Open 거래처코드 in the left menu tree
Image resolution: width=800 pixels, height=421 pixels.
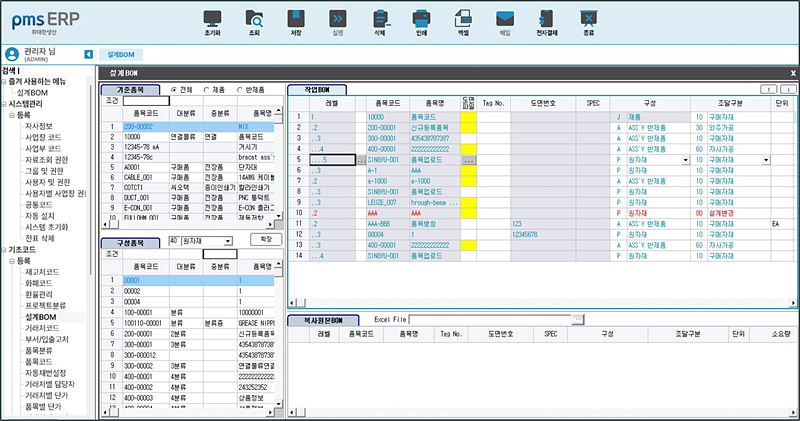pyautogui.click(x=40, y=326)
